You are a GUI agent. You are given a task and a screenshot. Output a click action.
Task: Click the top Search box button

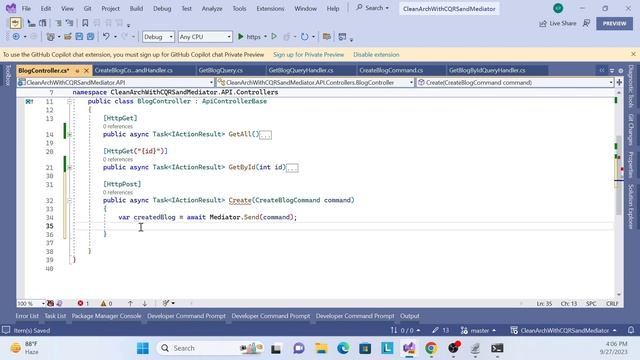point(372,8)
